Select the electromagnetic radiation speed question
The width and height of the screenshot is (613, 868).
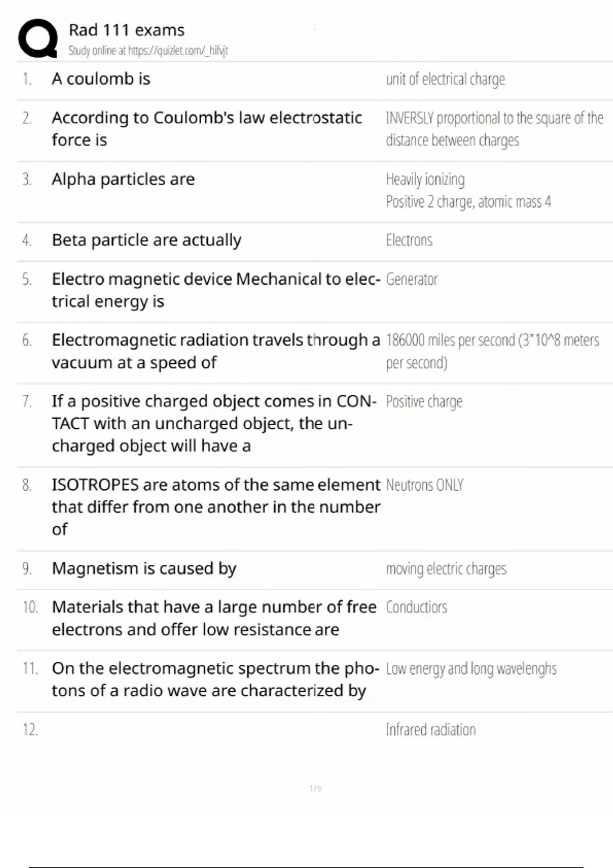216,351
